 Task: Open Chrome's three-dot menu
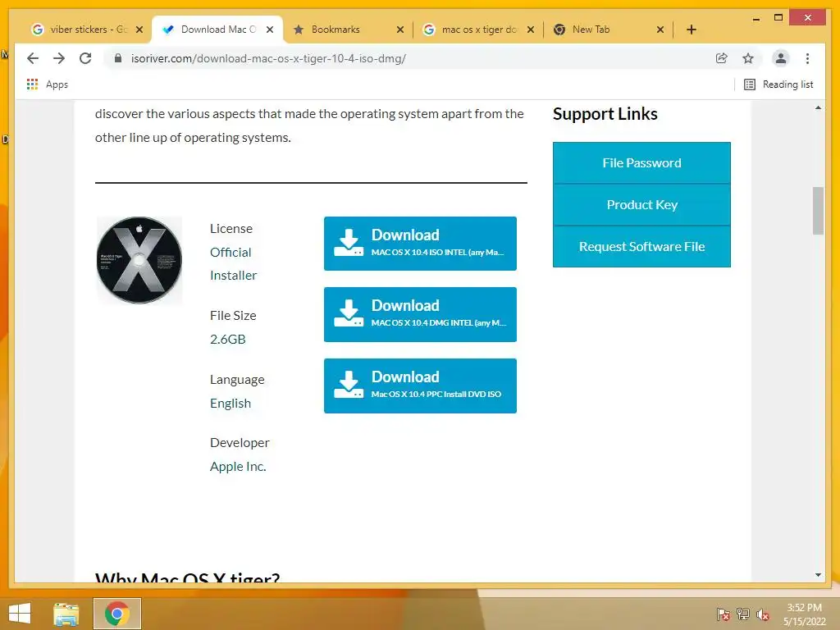(807, 58)
